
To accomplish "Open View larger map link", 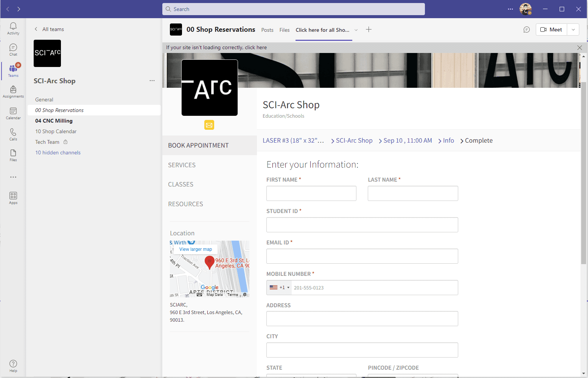I will pyautogui.click(x=196, y=249).
